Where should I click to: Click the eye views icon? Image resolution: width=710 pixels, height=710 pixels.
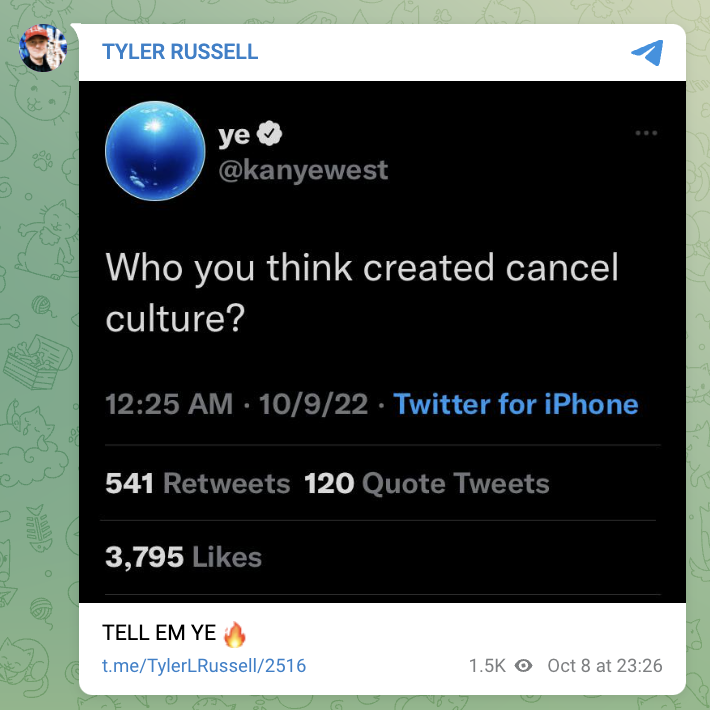[522, 665]
